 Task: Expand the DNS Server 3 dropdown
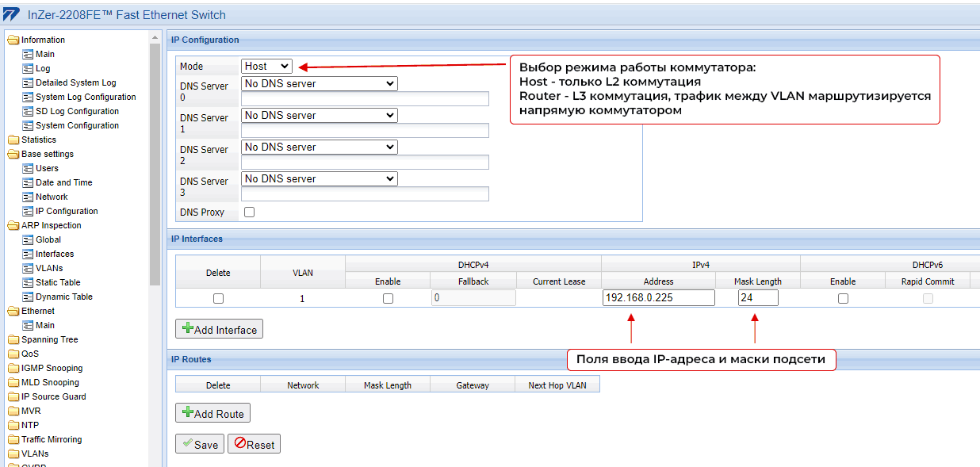(319, 178)
